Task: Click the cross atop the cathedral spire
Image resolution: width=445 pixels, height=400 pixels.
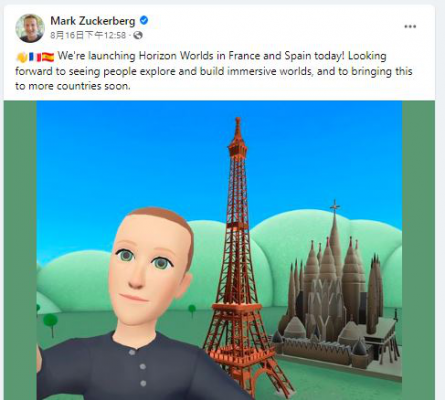Action: (x=335, y=207)
